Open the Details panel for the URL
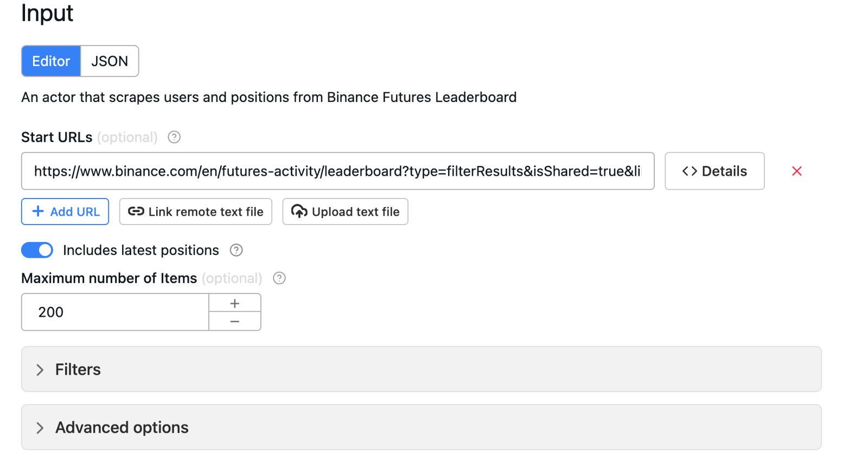This screenshot has height=473, width=868. pyautogui.click(x=714, y=171)
